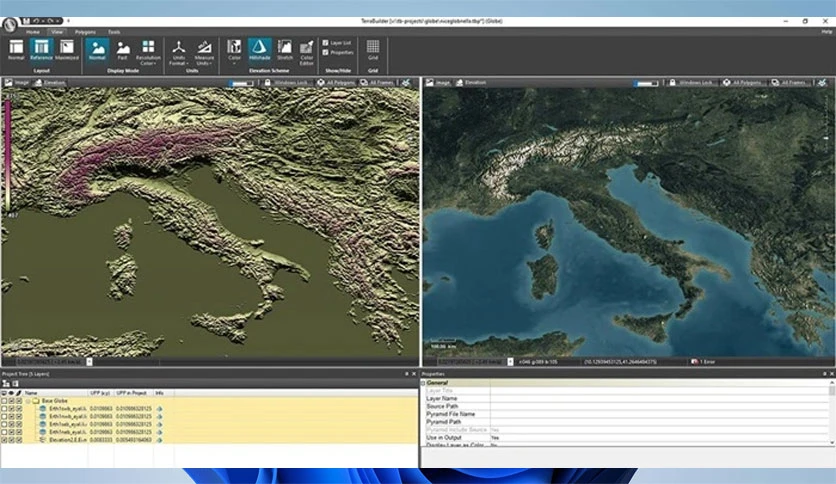This screenshot has width=836, height=484.
Task: Click second icon in Project Tree toolbar
Action: click(x=15, y=384)
